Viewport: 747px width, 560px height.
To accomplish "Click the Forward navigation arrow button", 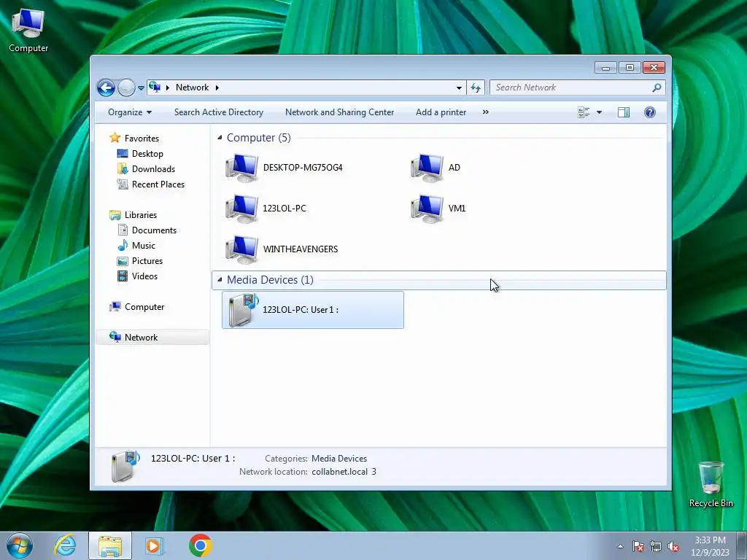I will coord(126,87).
